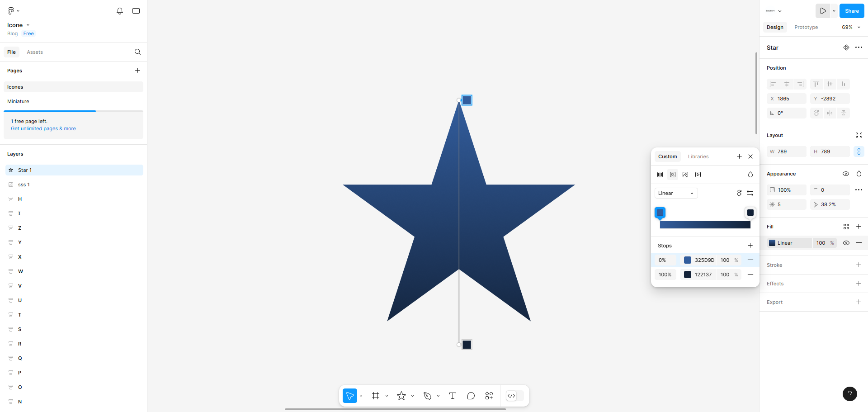Screen dimensions: 868x412
Task: Expand Move tool options chevron
Action: coord(361,396)
